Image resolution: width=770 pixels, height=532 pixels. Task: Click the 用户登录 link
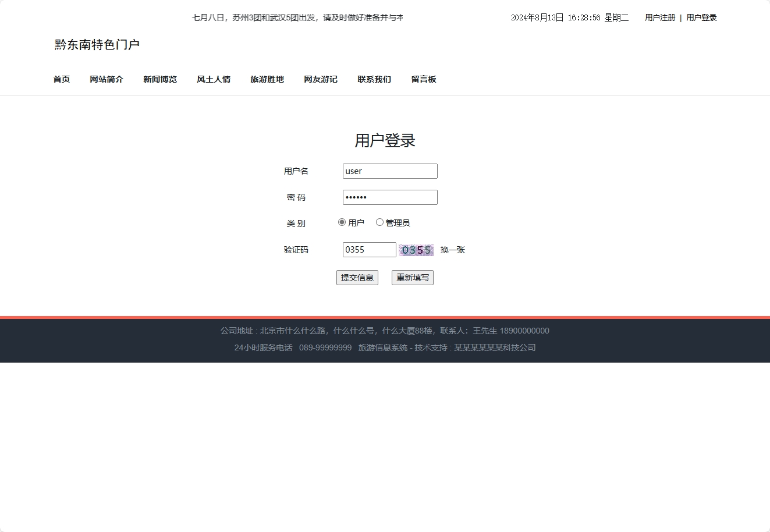point(701,17)
